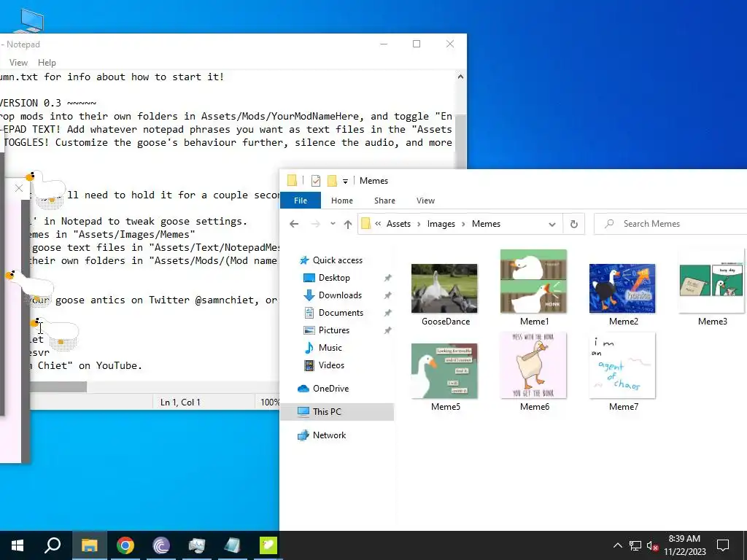Open clock and date flyout
The height and width of the screenshot is (560, 747).
click(684, 545)
